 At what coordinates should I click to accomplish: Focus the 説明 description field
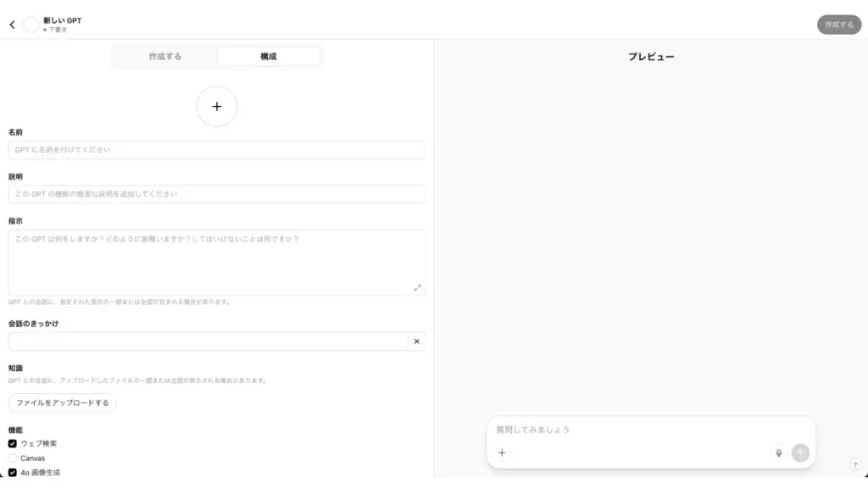216,194
